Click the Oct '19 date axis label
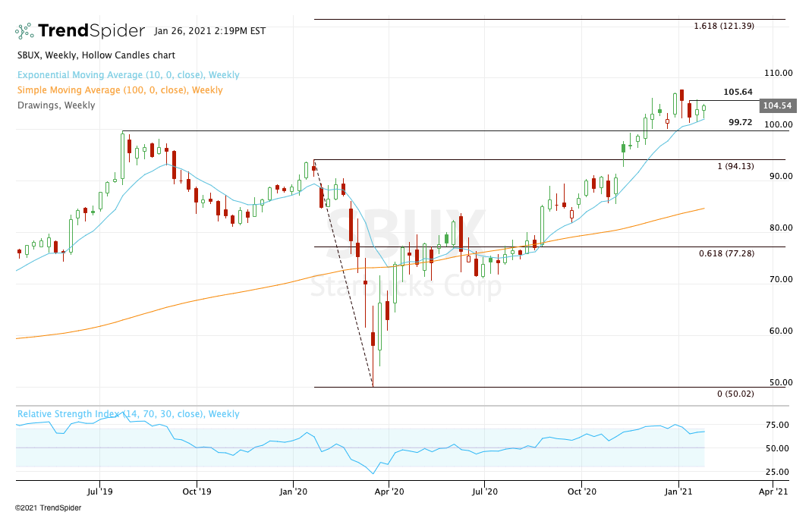The width and height of the screenshot is (812, 515). click(x=197, y=491)
